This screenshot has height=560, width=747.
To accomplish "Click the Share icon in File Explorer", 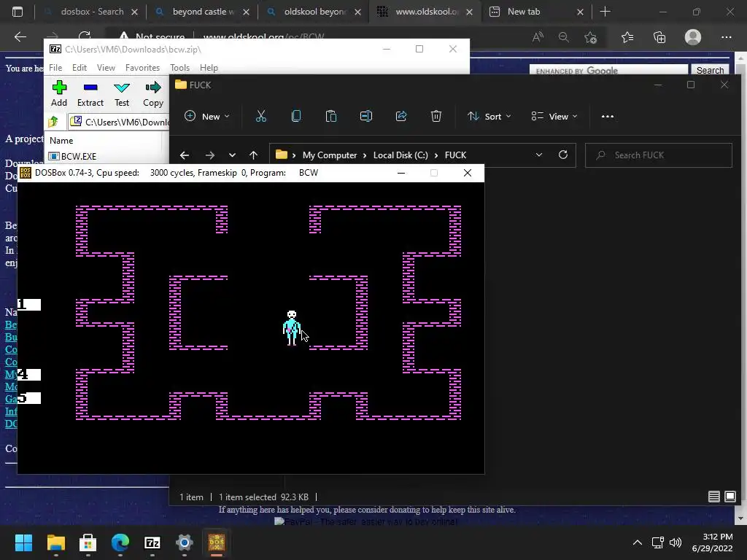I will tap(401, 116).
